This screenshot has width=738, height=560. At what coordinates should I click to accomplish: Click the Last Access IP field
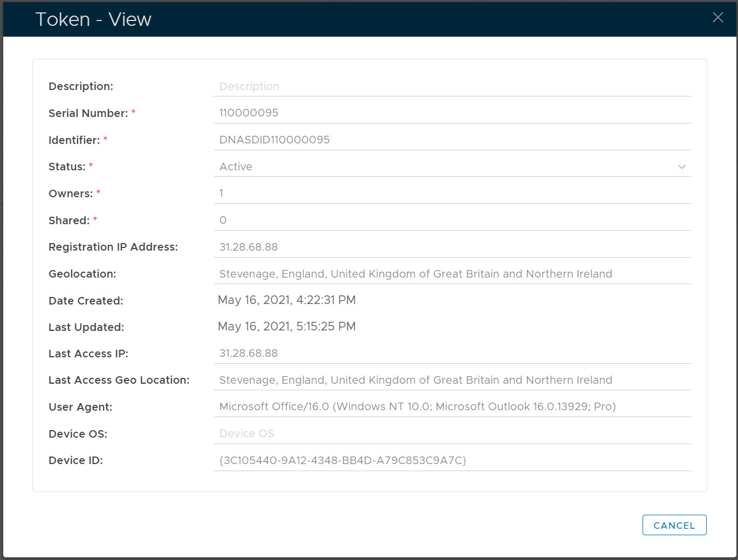pos(452,353)
